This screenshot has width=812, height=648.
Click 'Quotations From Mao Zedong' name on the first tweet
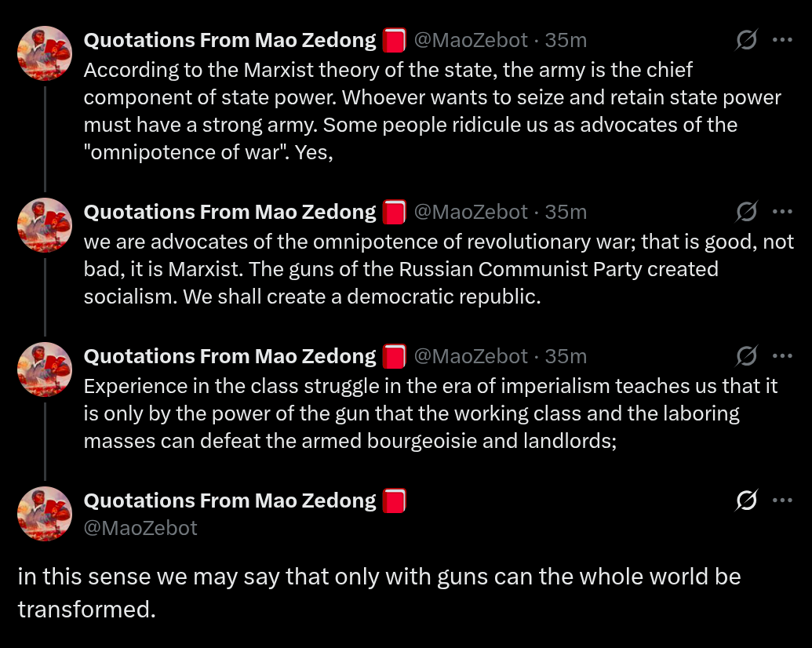click(230, 40)
